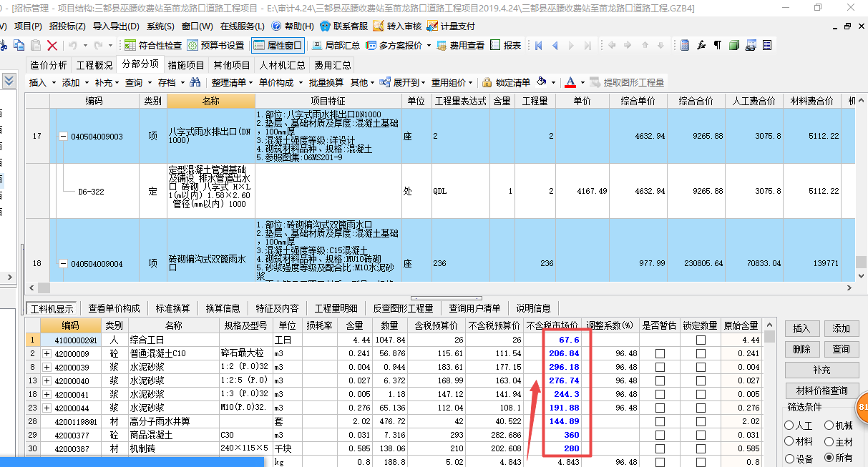This screenshot has height=467, width=868.
Task: Click the paragraph mark ¶ icon
Action: click(x=718, y=45)
